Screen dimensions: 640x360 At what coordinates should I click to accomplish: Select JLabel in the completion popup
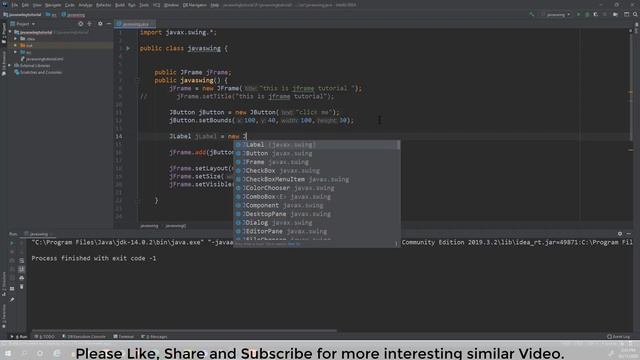tap(316, 144)
